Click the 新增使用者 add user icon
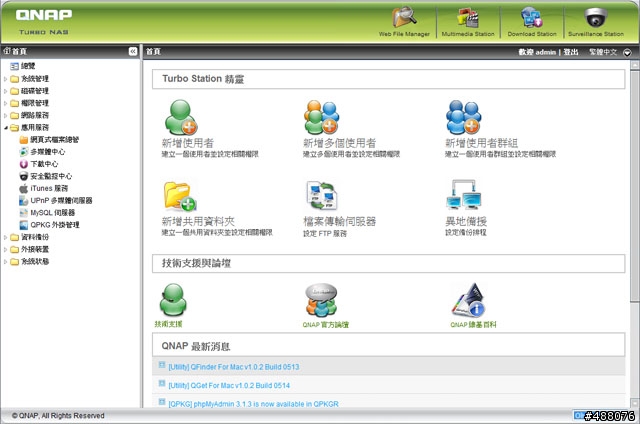This screenshot has width=640, height=424. pyautogui.click(x=181, y=117)
